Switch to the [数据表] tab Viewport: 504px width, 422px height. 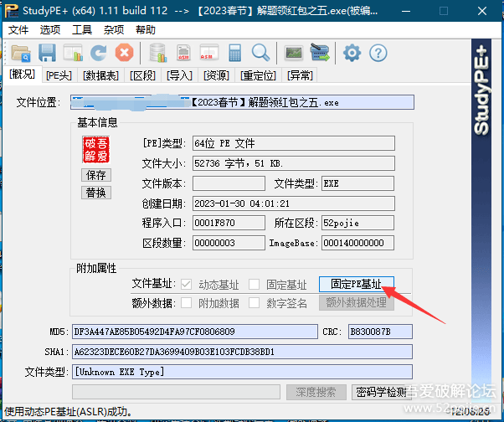(x=100, y=75)
